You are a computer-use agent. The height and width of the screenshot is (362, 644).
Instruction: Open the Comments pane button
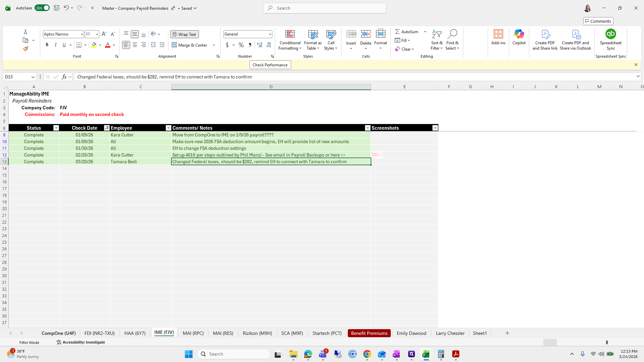pos(598,21)
